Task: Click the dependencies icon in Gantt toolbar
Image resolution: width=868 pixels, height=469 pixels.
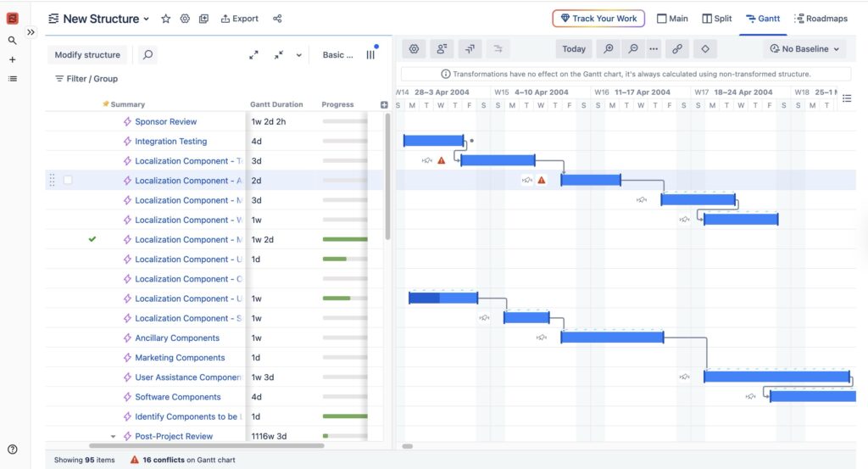Action: pos(470,48)
